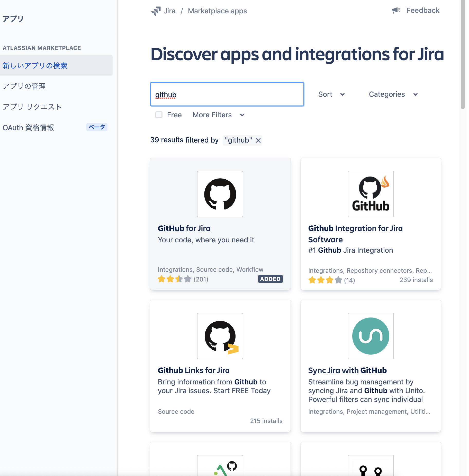Viewport: 469px width, 476px height.
Task: Click the GitHub octocat logo on GitHub for Jira
Action: click(x=220, y=194)
